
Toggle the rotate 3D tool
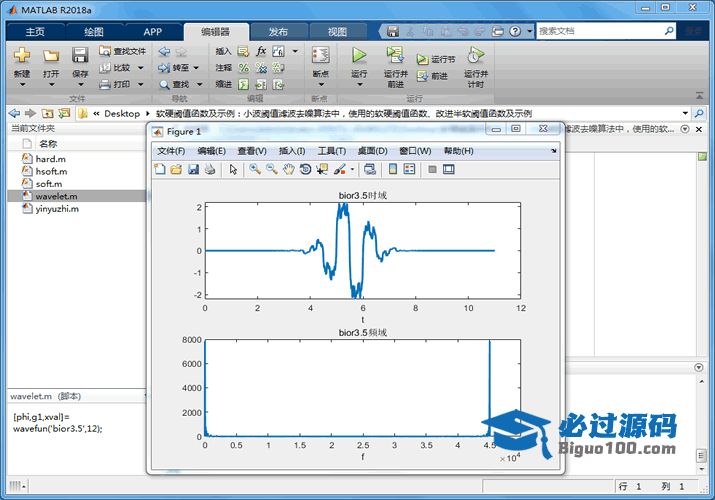point(305,170)
